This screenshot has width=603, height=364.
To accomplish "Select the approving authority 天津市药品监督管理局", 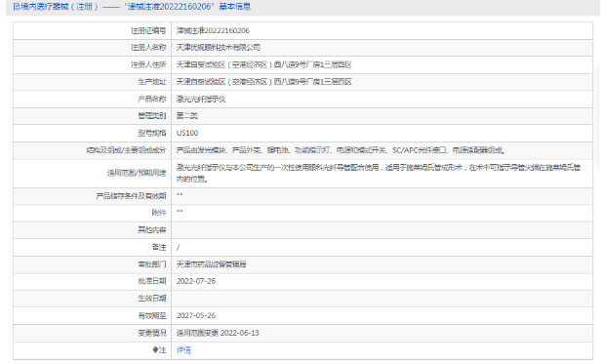I will (211, 264).
